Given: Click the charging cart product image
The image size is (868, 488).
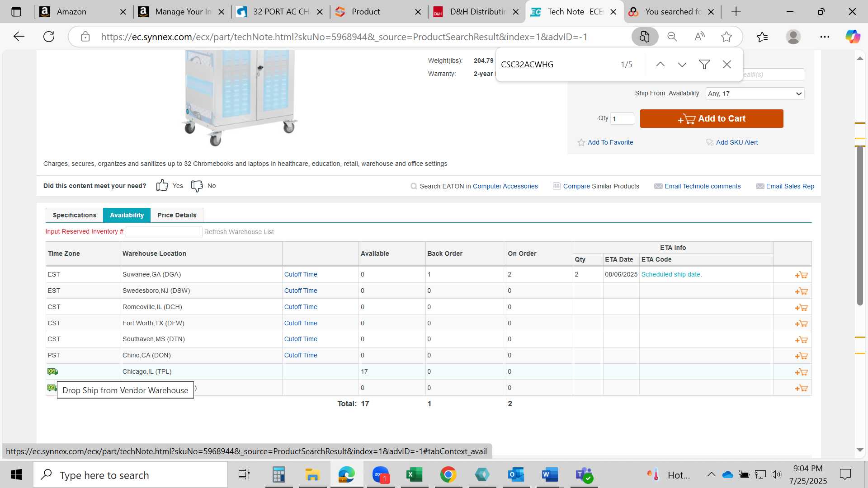Looking at the screenshot, I should coord(240,98).
